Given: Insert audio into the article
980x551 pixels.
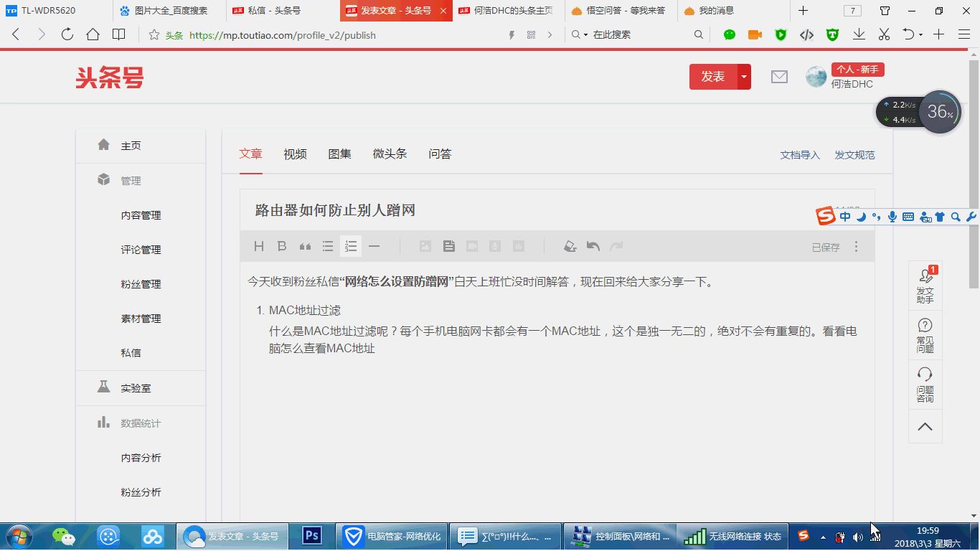Looking at the screenshot, I should 495,246.
